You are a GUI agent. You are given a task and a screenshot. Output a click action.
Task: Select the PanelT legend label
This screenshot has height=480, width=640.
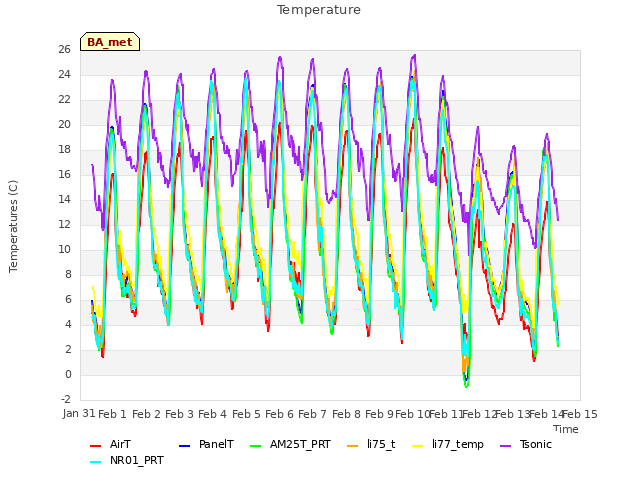click(x=216, y=444)
